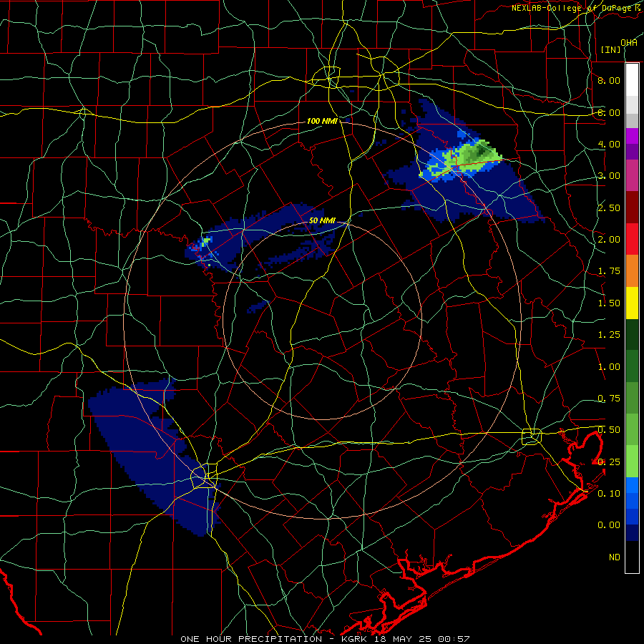Viewport: 644px width, 644px height.
Task: Click the '0.50' legend value
Action: tap(609, 430)
